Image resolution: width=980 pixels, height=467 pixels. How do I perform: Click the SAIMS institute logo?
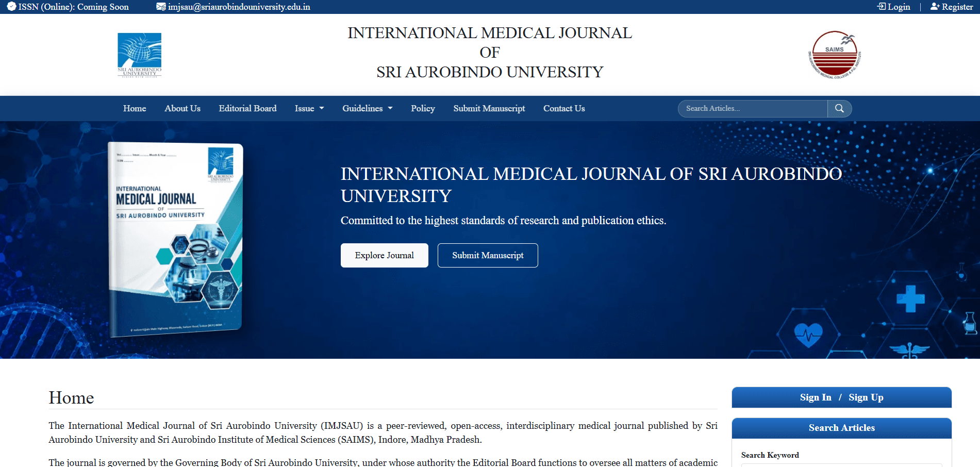coord(835,55)
